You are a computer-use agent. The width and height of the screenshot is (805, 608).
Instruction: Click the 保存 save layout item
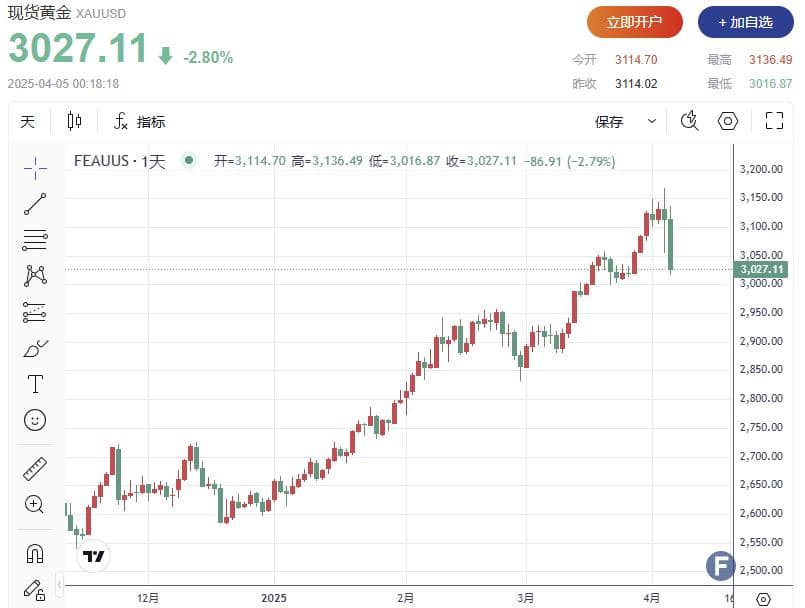(x=609, y=122)
